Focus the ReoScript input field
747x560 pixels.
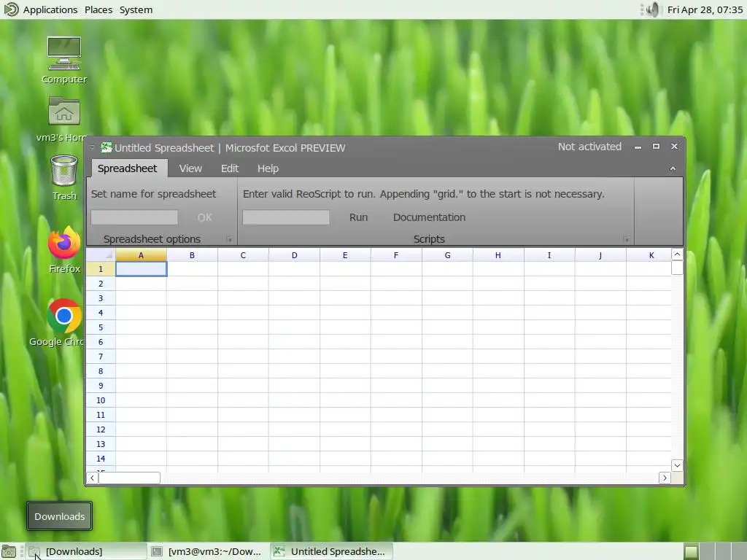coord(286,217)
